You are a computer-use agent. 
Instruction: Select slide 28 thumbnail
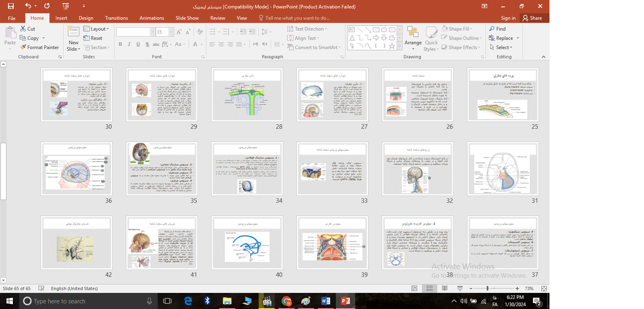[247, 95]
